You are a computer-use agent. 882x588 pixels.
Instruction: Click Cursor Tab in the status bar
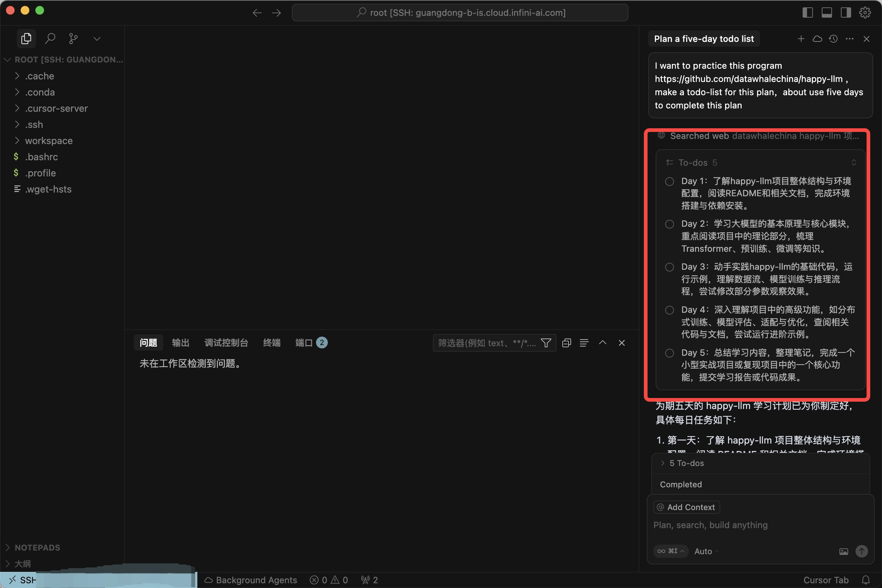click(x=826, y=580)
